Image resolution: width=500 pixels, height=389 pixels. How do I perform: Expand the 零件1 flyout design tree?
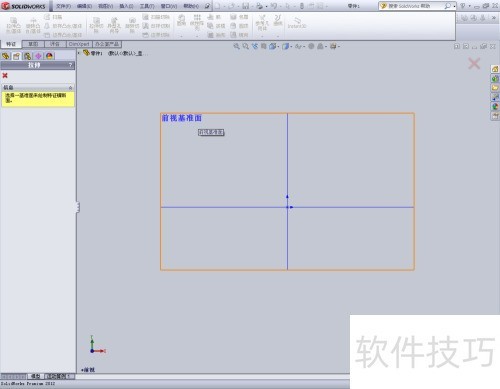click(79, 53)
